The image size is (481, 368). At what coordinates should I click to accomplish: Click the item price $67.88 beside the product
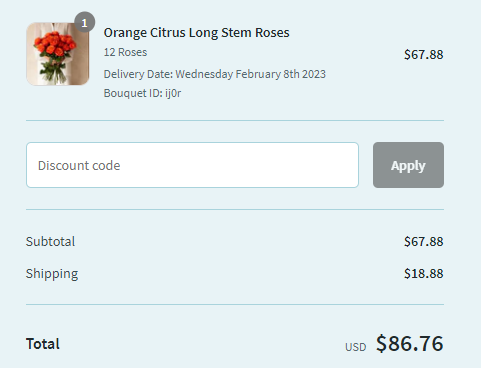click(x=424, y=55)
